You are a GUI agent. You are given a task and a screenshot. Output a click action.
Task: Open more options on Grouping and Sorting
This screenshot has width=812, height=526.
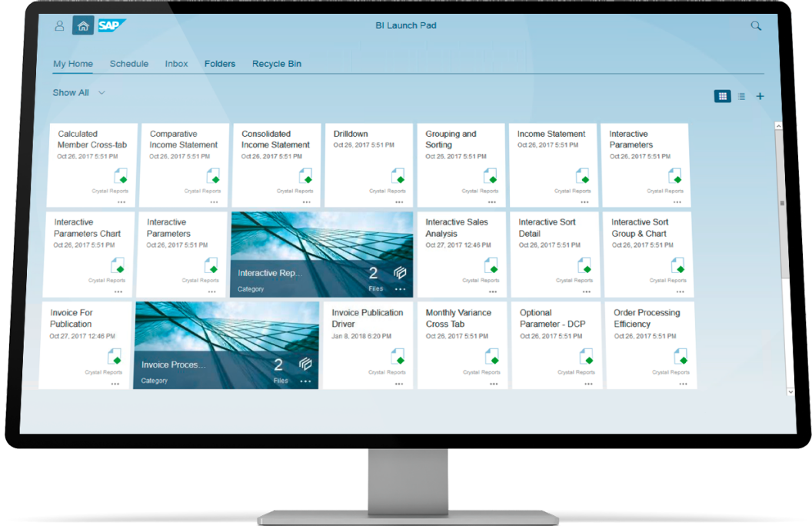492,202
